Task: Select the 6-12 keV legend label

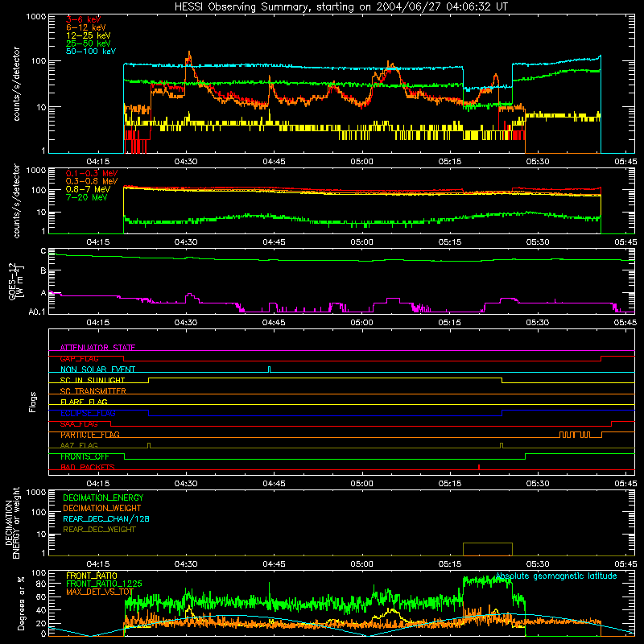Action: click(86, 27)
